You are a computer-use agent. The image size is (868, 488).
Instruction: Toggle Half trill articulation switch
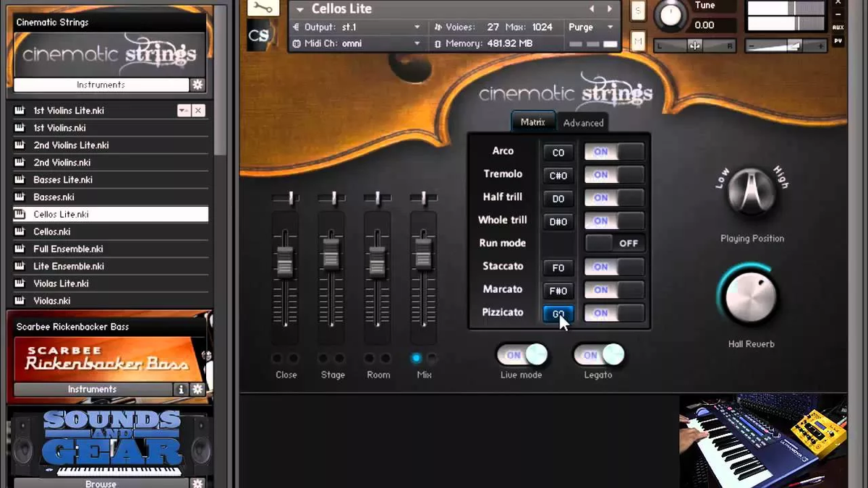pyautogui.click(x=614, y=197)
